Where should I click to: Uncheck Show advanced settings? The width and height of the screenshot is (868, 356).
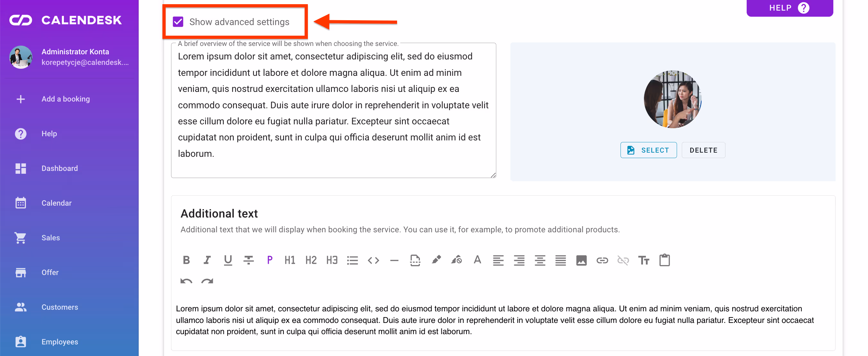[178, 22]
